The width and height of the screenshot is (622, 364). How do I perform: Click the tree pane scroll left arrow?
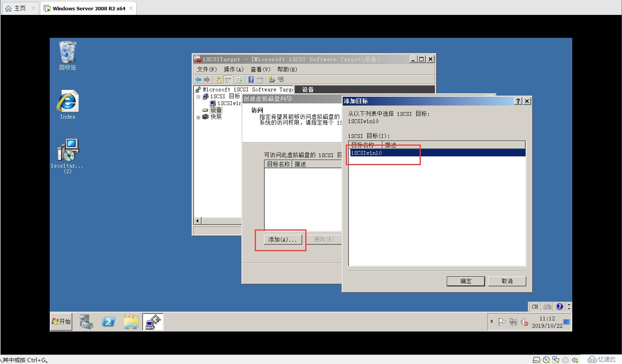(198, 221)
